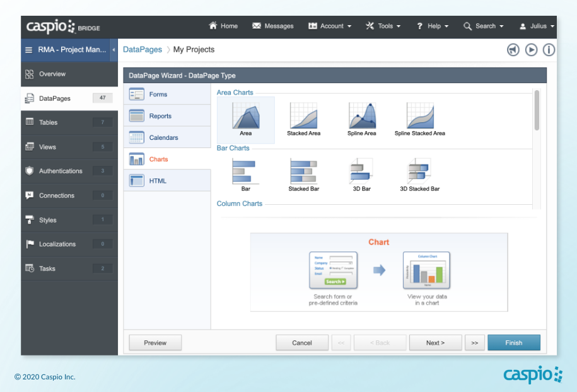Choose the Stacked Bar chart icon
The height and width of the screenshot is (392, 577).
(x=303, y=171)
